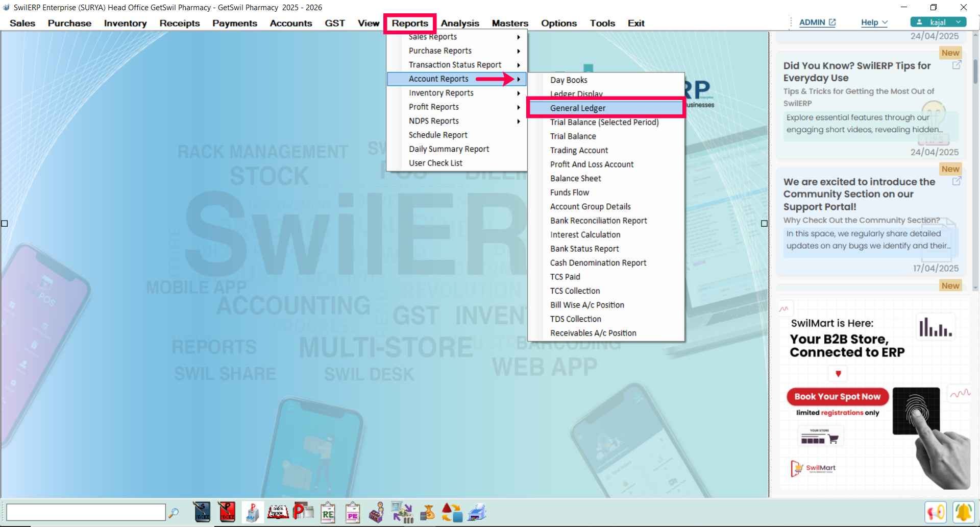The image size is (980, 527).
Task: Open external link on Community Section card
Action: point(957,181)
